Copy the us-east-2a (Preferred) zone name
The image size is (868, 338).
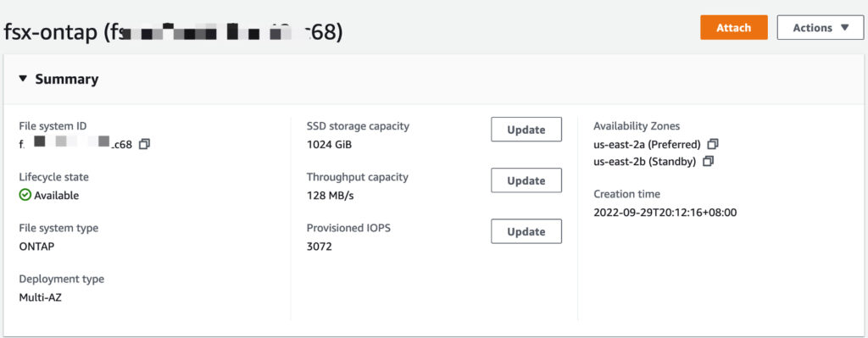[713, 144]
